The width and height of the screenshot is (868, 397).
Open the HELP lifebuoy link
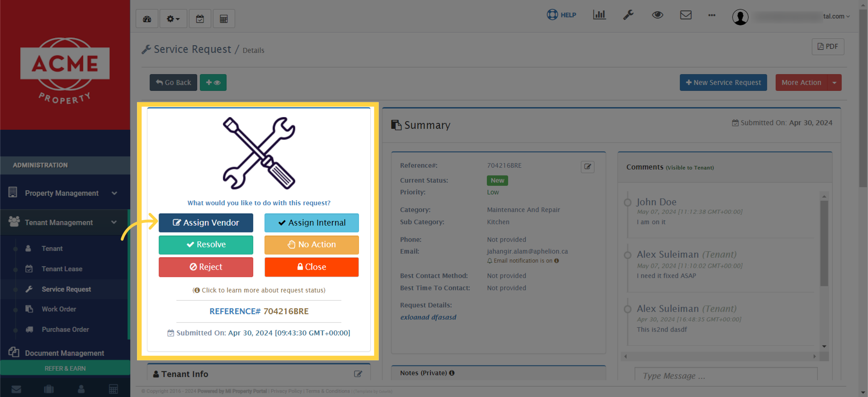pos(561,15)
